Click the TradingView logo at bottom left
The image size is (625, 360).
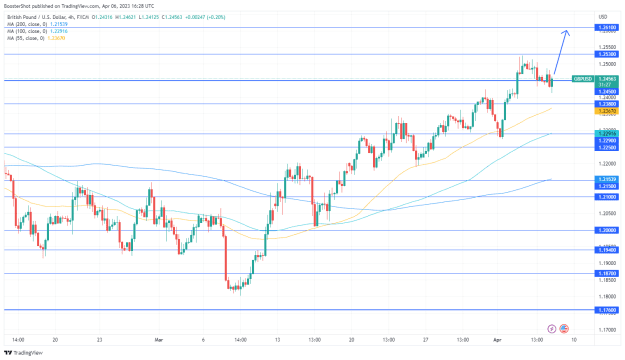pos(23,353)
